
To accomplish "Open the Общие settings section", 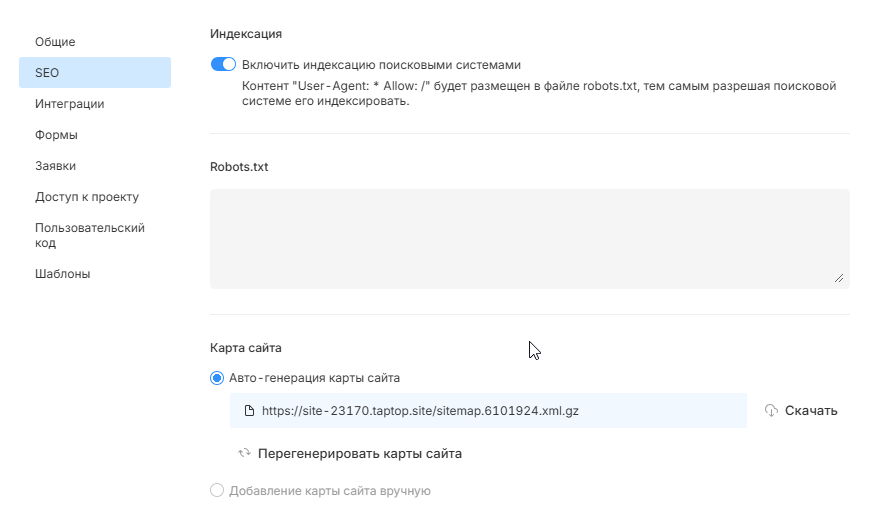I will coord(55,42).
